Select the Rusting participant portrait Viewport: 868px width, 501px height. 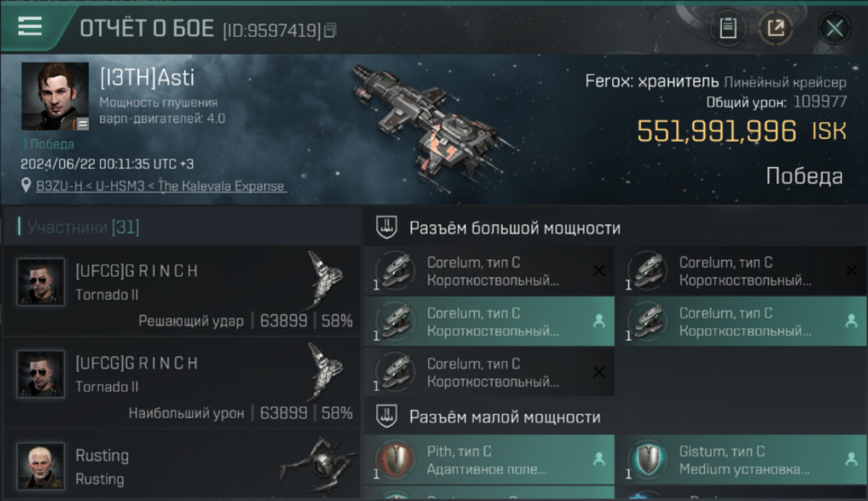point(41,466)
